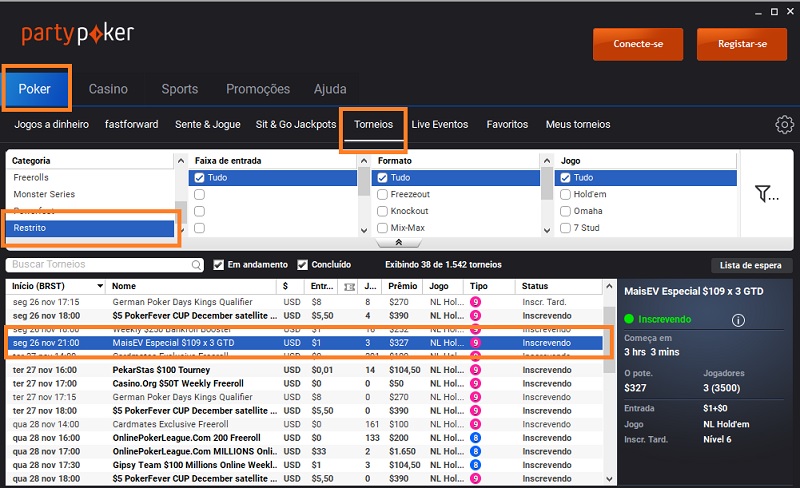Click the partypoker logo

click(x=78, y=34)
